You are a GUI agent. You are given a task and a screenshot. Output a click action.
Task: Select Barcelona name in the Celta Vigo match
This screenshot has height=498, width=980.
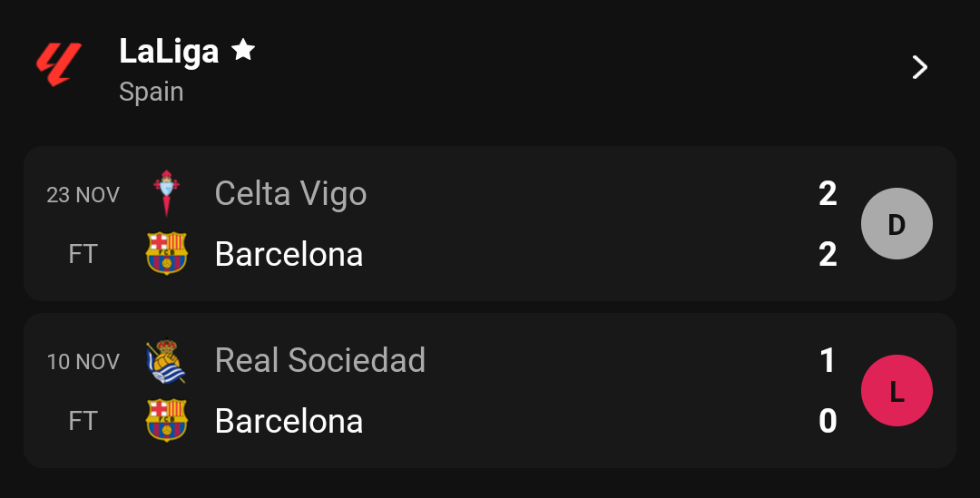[289, 254]
